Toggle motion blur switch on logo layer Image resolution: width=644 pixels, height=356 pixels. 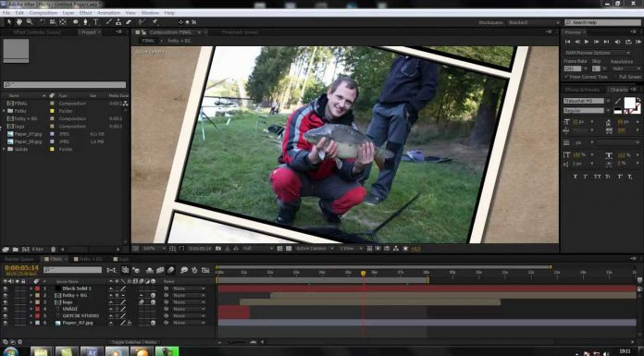[x=141, y=302]
